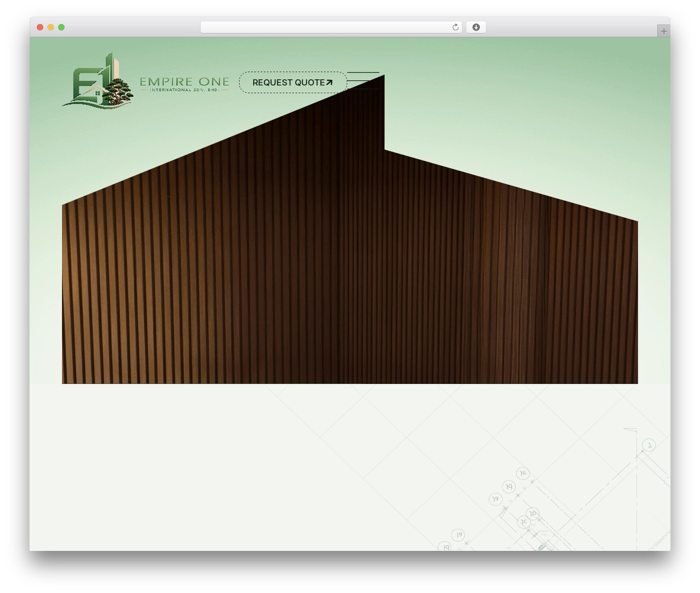Close the browser window with red dot
The image size is (700, 593).
click(x=40, y=27)
